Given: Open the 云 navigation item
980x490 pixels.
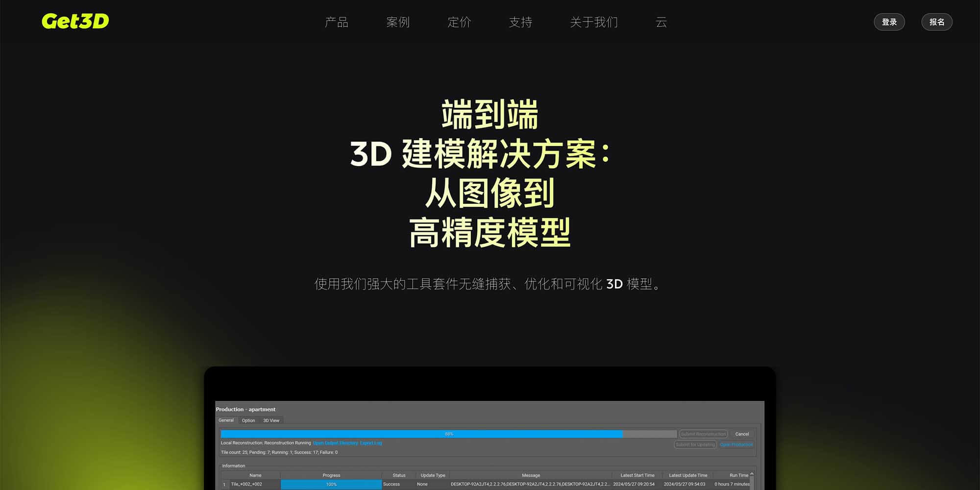Looking at the screenshot, I should click(661, 22).
